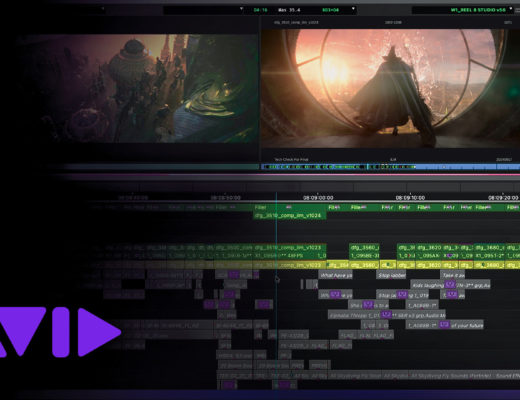
Task: Select the 'Take it aw' audio clip
Action: point(452,275)
